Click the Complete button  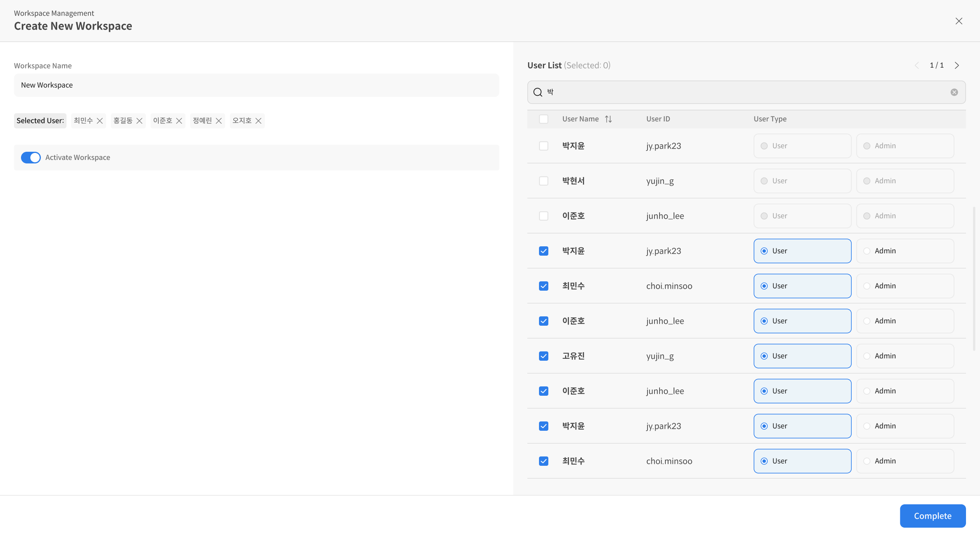[932, 516]
